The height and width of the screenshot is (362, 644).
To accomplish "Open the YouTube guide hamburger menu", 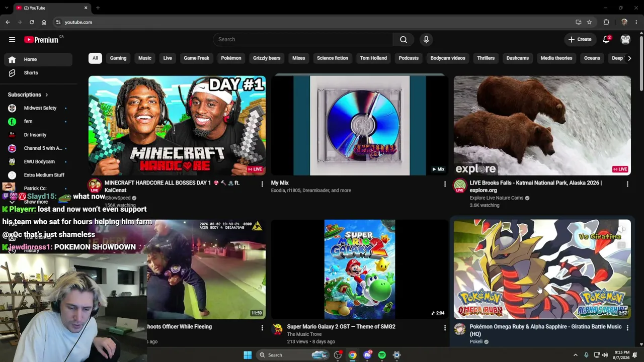I will [12, 40].
